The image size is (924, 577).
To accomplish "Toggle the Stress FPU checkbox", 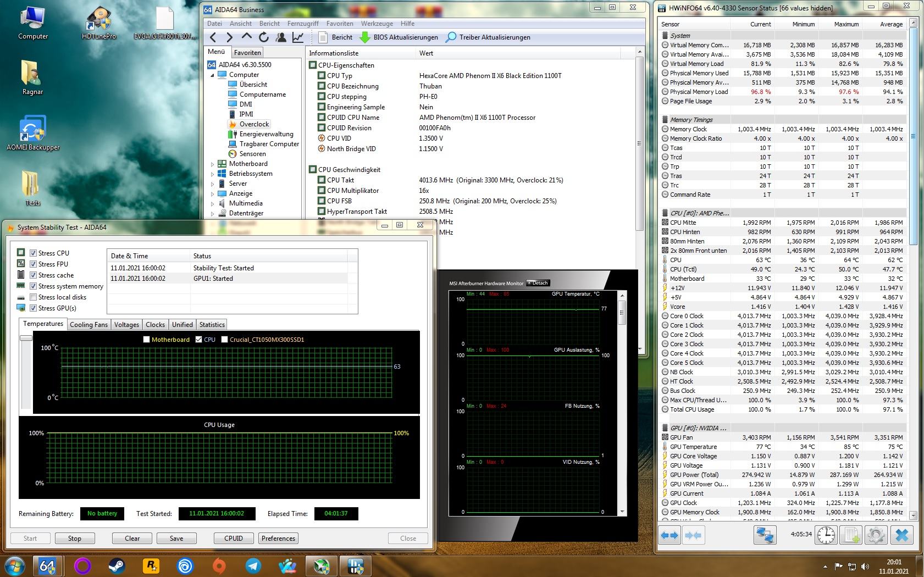I will pyautogui.click(x=34, y=264).
